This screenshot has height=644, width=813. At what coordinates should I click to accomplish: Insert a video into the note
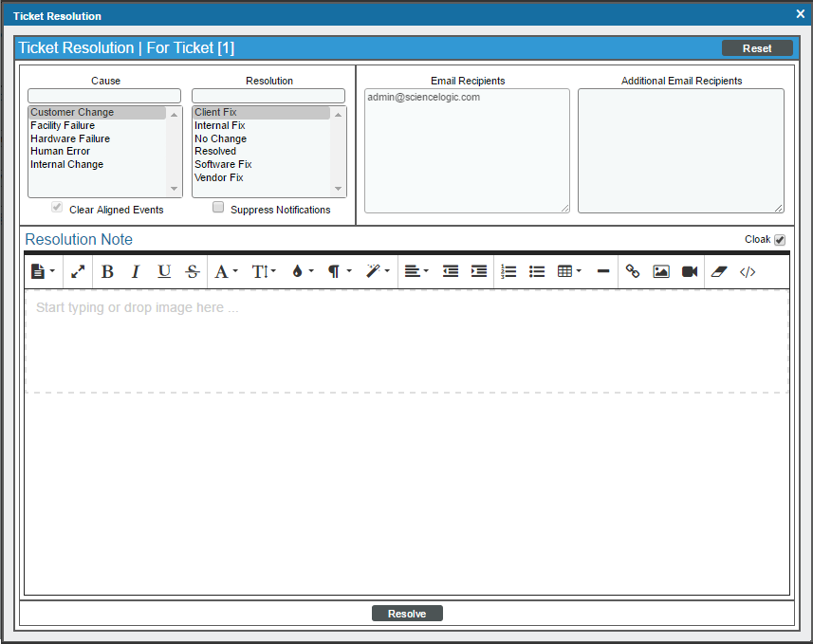tap(690, 271)
